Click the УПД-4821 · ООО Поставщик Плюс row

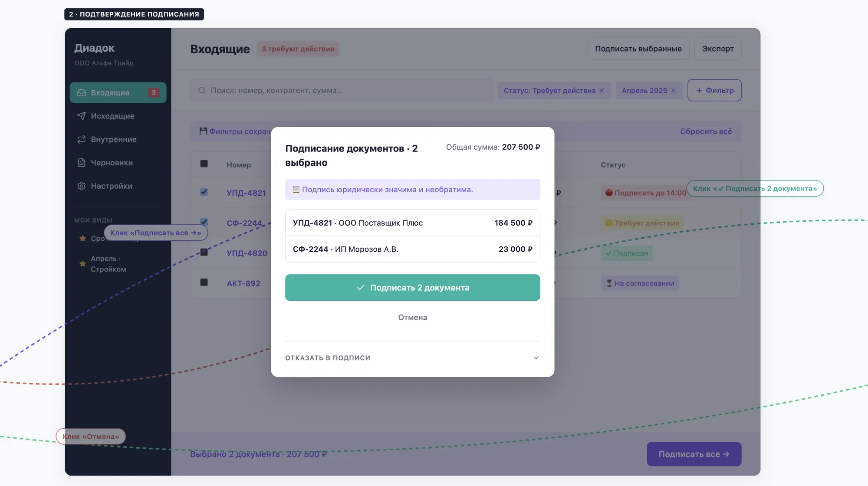pos(412,223)
